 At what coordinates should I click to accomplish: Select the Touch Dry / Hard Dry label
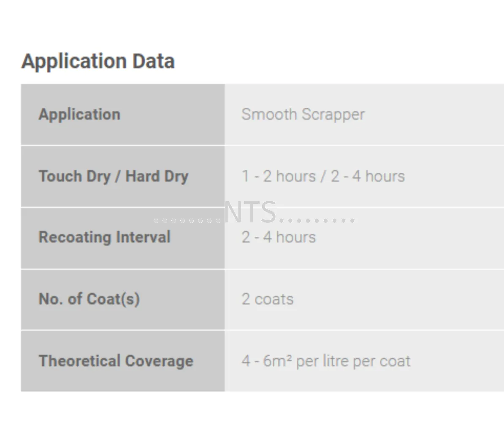(114, 176)
